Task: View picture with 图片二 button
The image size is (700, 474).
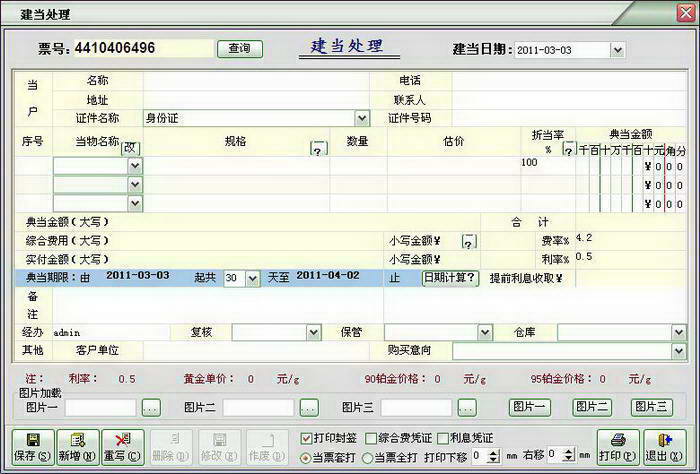Action: pyautogui.click(x=592, y=407)
